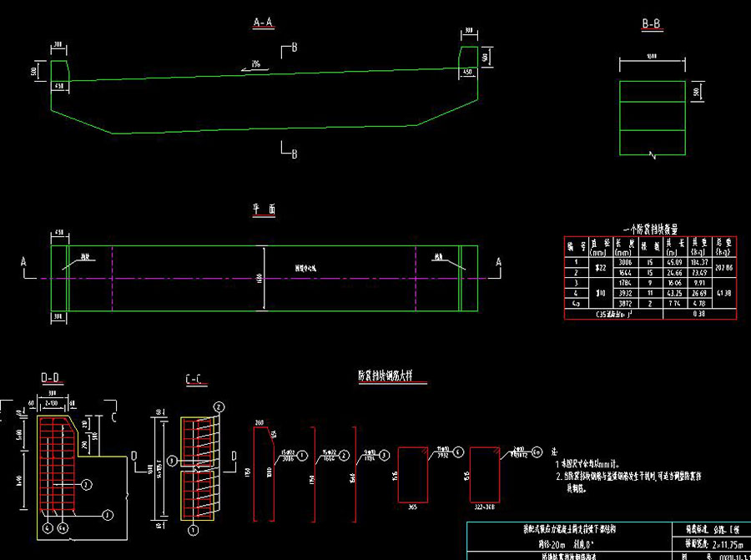Click the 直径 (mm) column header
Viewport: 751px width, 560px height.
600,247
